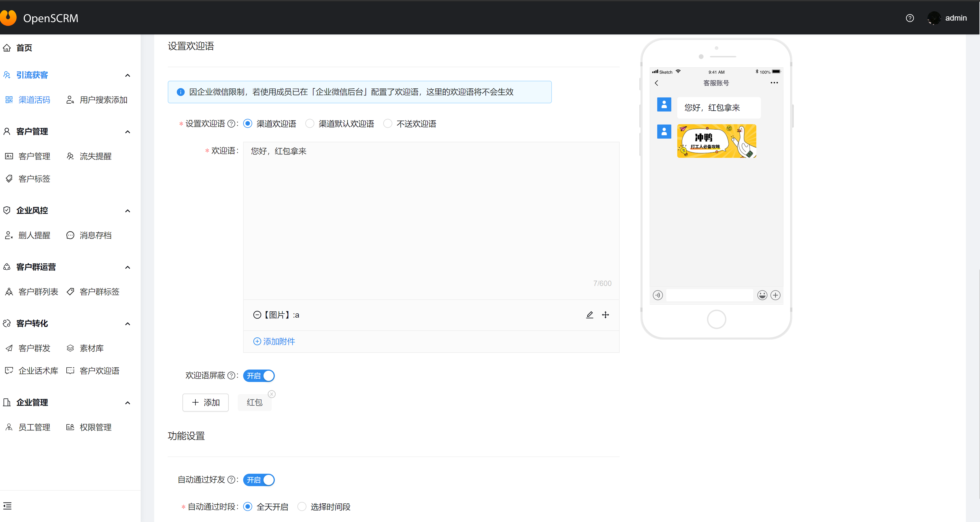The width and height of the screenshot is (980, 522).
Task: Click the 添加 keyword button
Action: pyautogui.click(x=205, y=403)
